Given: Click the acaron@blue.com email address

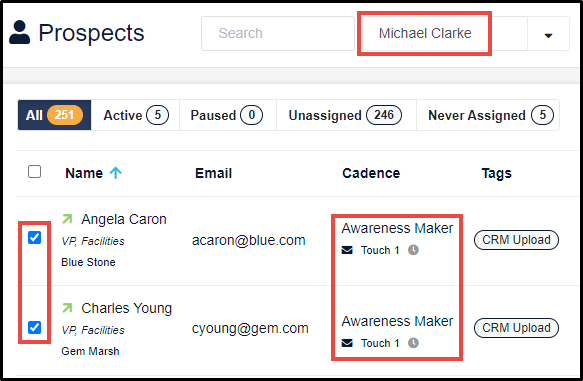Looking at the screenshot, I should (248, 240).
